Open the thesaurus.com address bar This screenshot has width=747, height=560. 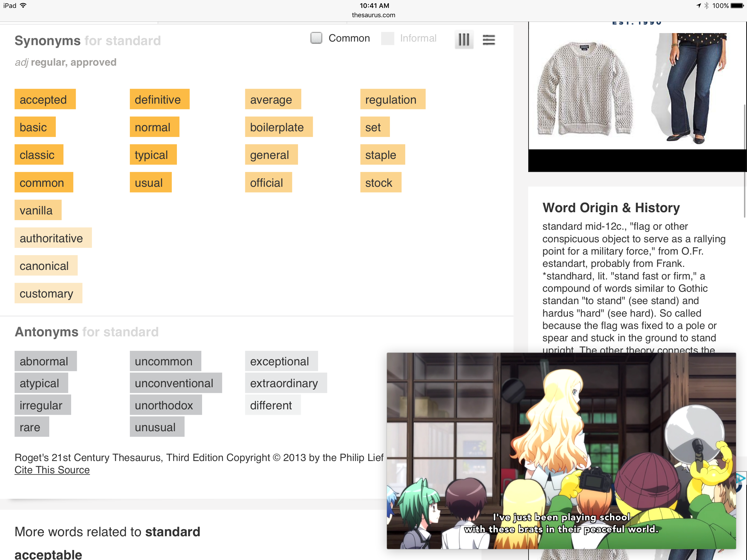[373, 15]
